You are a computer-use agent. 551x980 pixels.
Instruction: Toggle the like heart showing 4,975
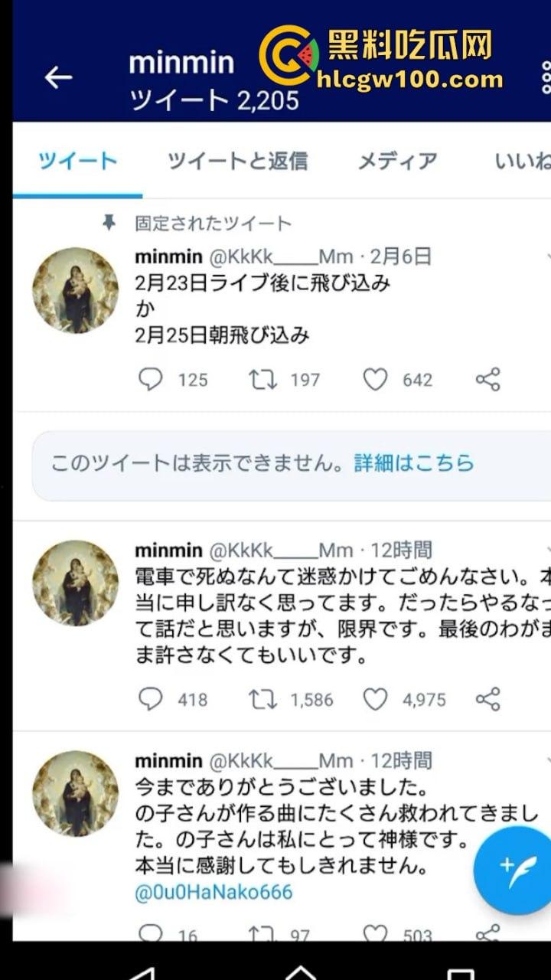375,699
